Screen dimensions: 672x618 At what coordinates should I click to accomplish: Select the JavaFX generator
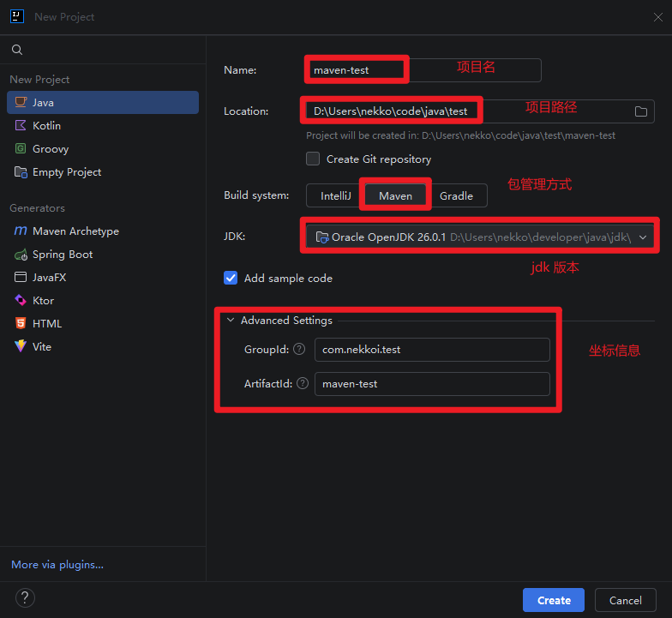coord(103,278)
